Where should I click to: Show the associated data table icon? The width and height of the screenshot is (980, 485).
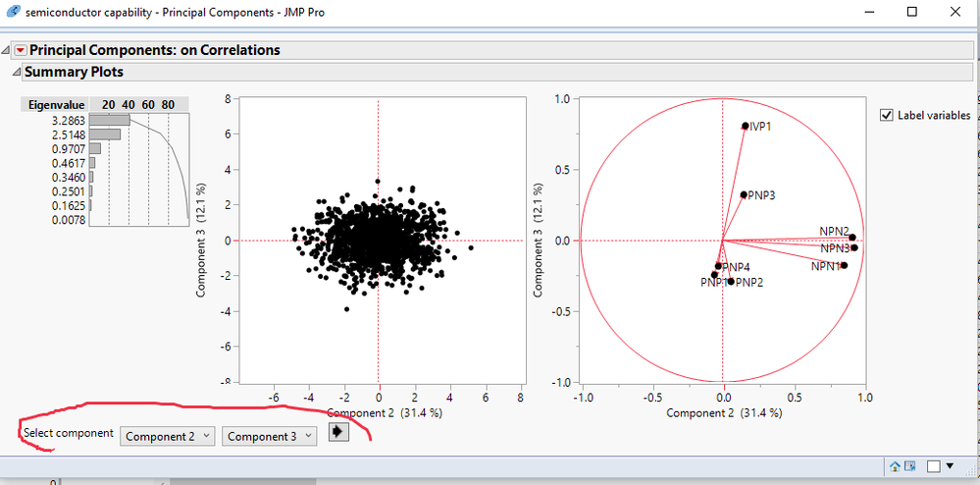pos(910,466)
